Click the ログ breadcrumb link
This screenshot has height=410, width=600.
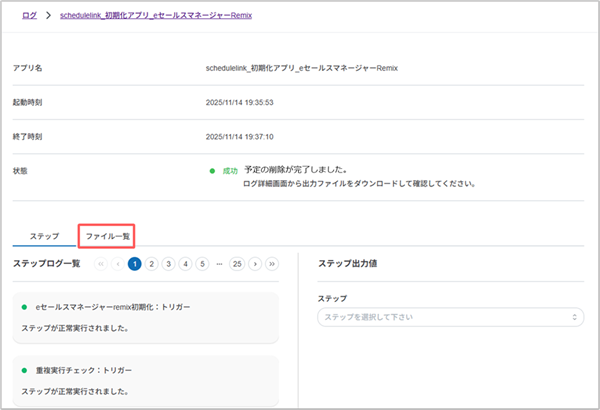click(27, 17)
